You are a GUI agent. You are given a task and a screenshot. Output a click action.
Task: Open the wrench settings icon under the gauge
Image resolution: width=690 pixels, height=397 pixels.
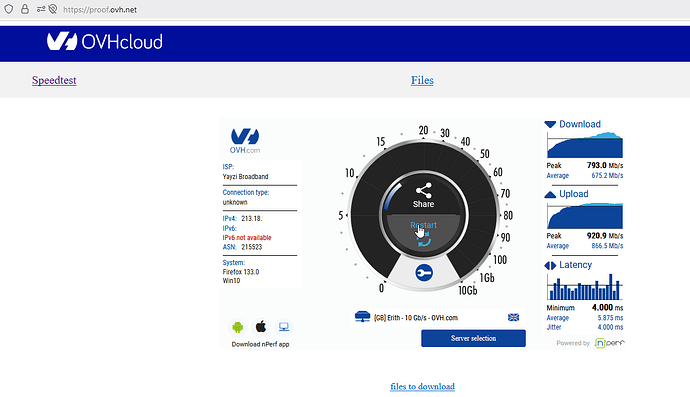tap(424, 273)
